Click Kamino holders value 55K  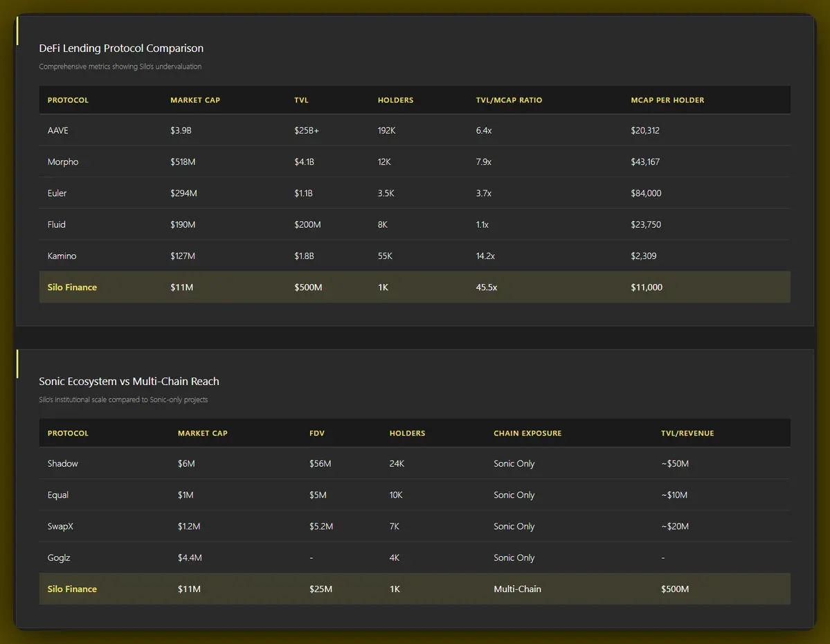(x=385, y=256)
